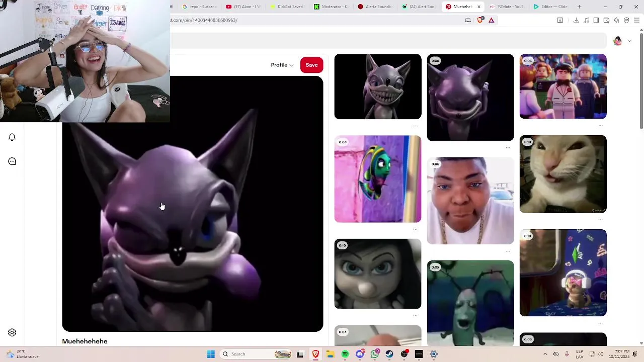Toggle the browser sidebar panel icon

coord(596,20)
